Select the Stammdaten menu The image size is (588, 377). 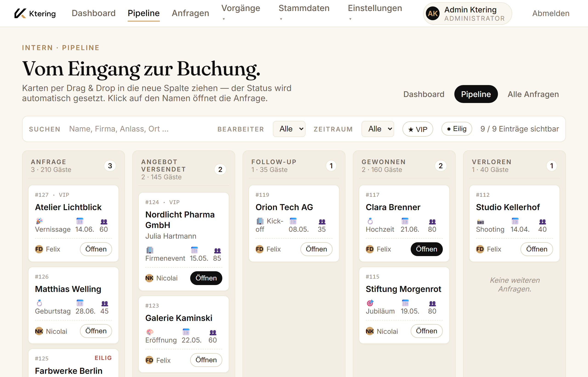304,8
